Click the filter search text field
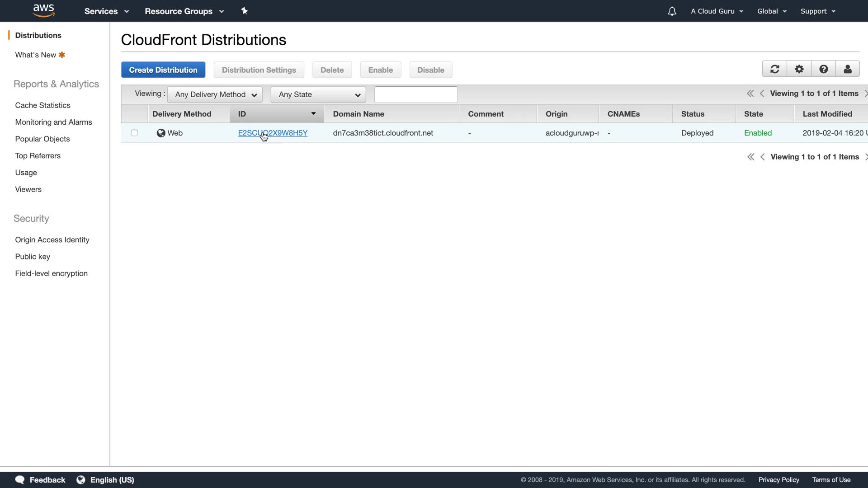This screenshot has width=868, height=488. (x=416, y=94)
